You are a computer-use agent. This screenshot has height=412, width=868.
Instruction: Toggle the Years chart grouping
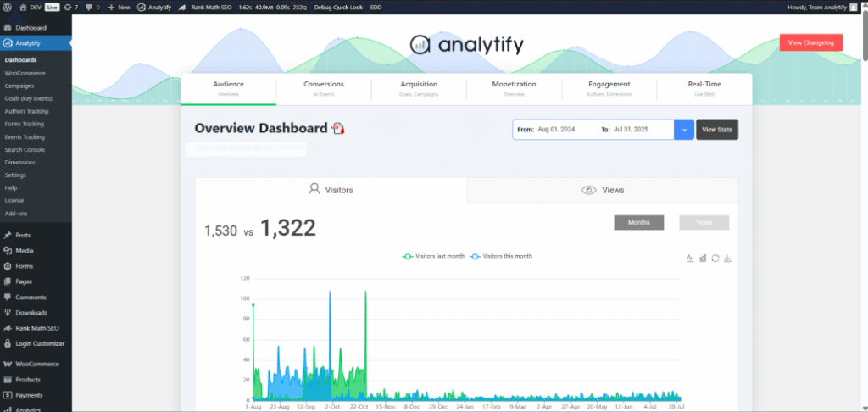tap(704, 223)
